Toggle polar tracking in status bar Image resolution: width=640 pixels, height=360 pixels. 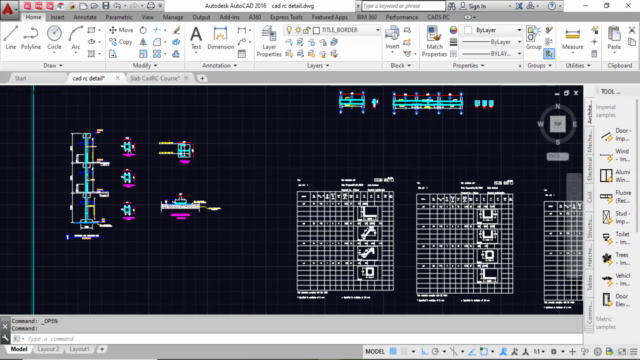435,351
